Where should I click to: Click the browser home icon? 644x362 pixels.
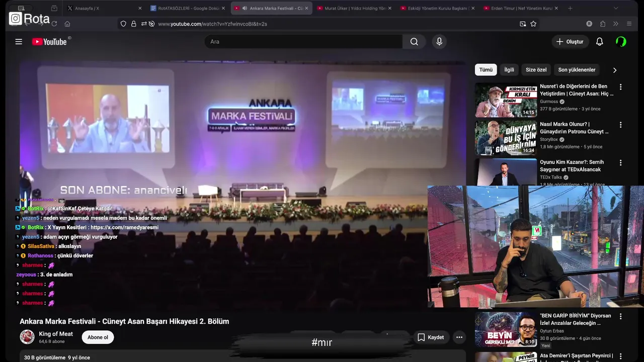[x=67, y=24]
